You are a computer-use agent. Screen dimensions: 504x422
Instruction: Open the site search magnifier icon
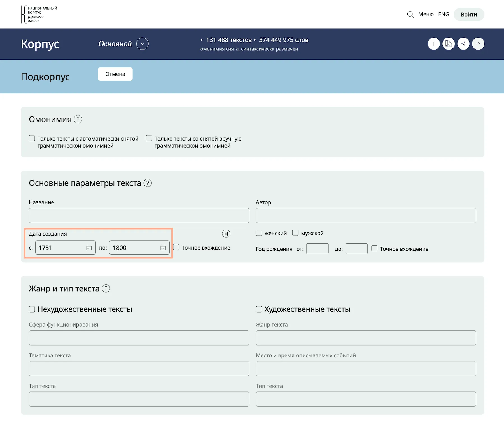410,14
